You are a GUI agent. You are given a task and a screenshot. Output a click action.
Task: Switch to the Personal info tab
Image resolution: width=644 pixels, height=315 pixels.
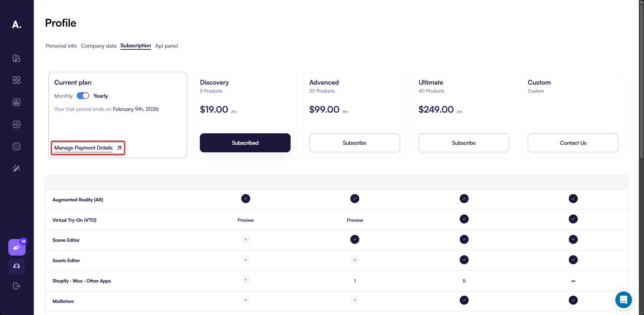tap(61, 46)
